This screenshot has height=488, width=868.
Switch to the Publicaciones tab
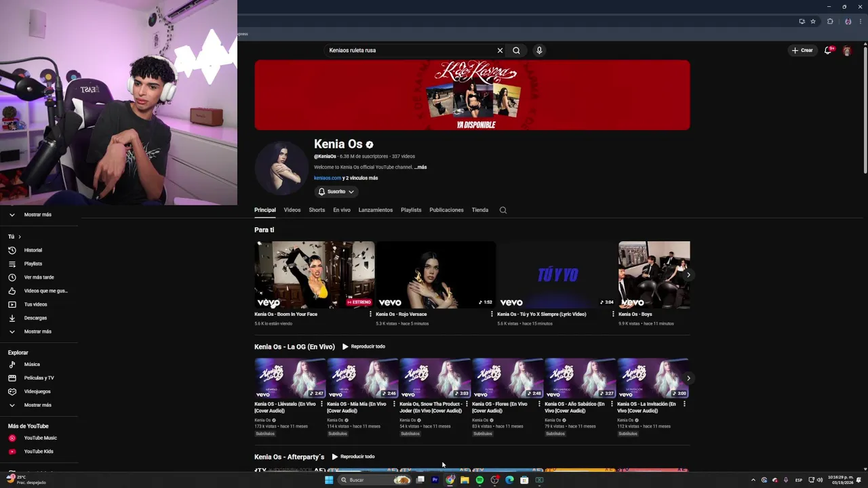coord(446,210)
